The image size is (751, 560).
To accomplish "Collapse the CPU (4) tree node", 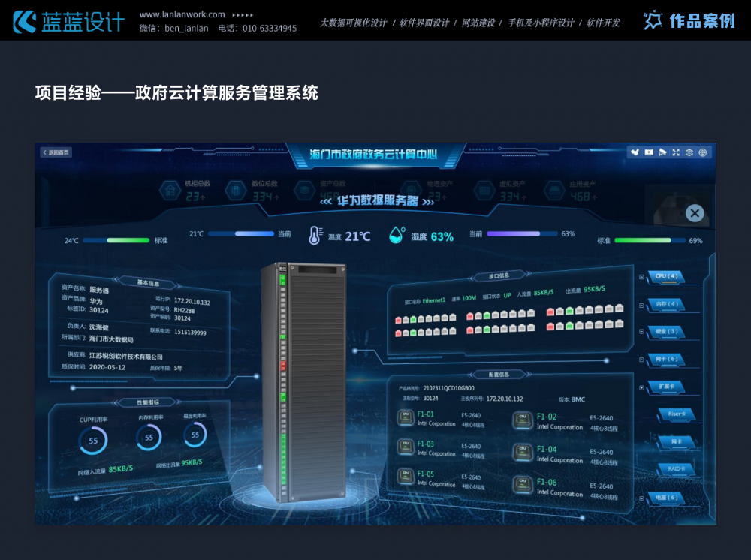I will click(x=641, y=277).
